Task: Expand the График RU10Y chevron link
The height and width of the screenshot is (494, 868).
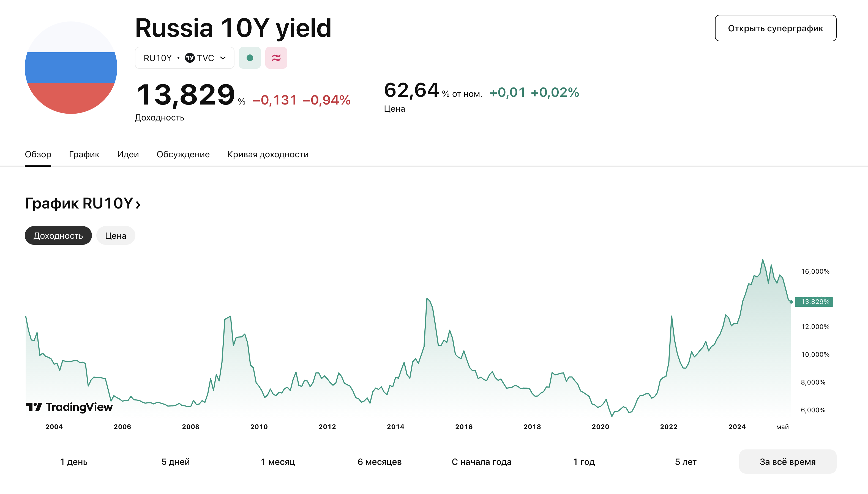Action: pos(138,204)
